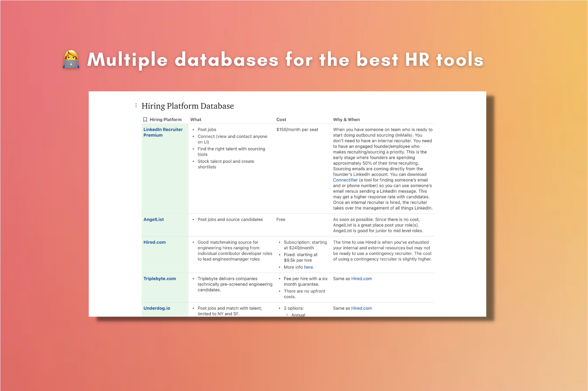Open the LinkedIn Recruiter Premium entry
This screenshot has width=588, height=391.
[x=163, y=132]
